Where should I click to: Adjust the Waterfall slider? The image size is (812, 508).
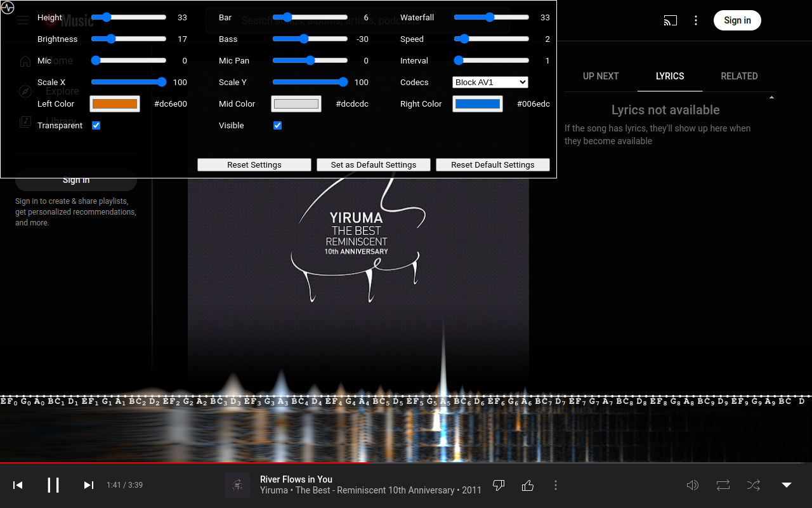492,17
